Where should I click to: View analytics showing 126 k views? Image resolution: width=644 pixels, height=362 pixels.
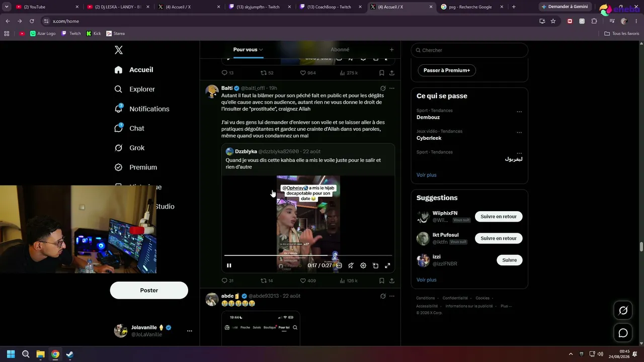tap(349, 281)
